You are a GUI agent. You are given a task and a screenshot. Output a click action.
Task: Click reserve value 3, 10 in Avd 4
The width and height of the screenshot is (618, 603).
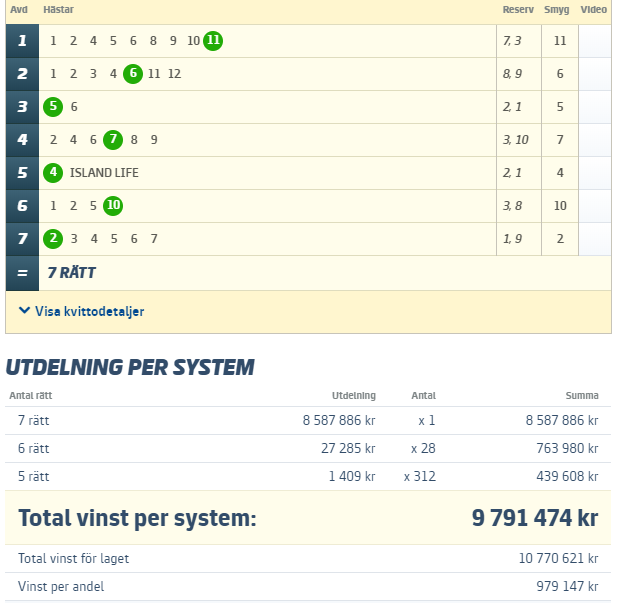click(516, 140)
